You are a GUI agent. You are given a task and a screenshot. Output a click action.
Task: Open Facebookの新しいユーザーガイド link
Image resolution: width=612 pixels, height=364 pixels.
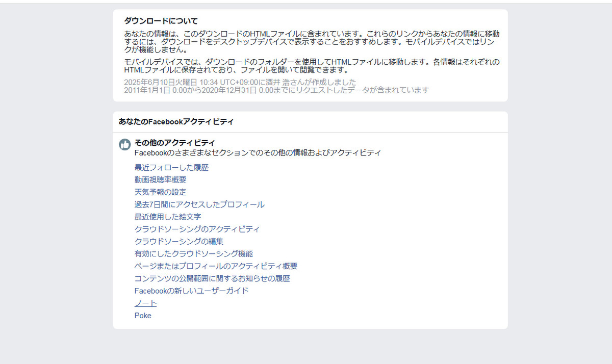(191, 291)
